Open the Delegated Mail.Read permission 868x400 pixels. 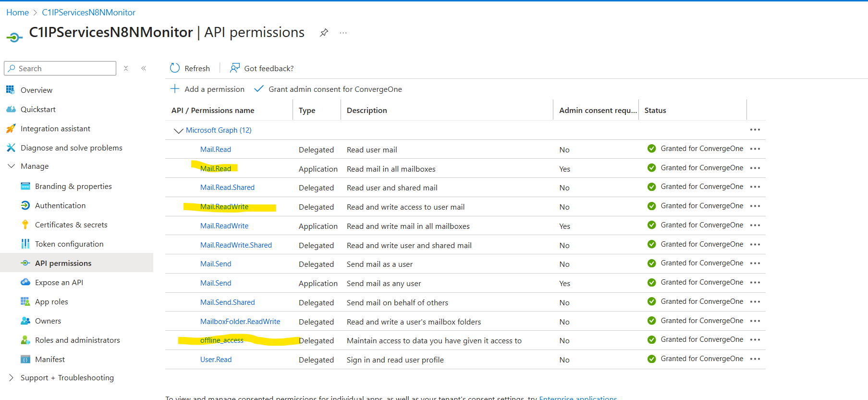coord(216,150)
